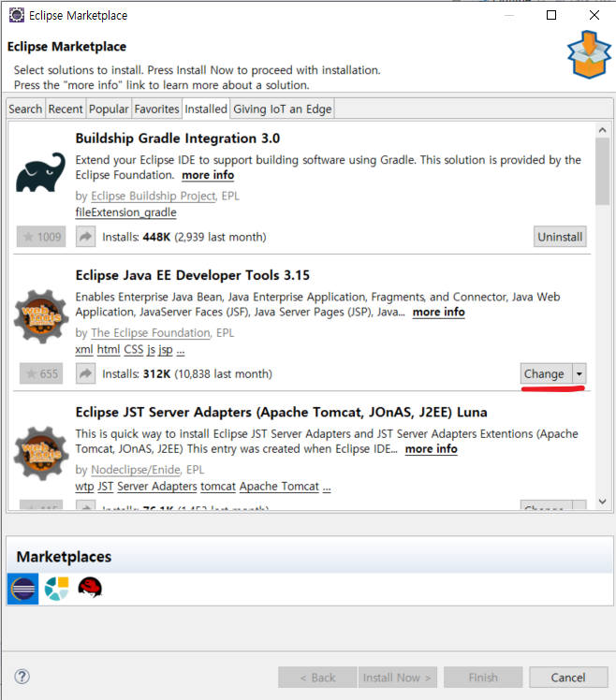The height and width of the screenshot is (700, 616).
Task: Click the JST tag link
Action: click(106, 487)
